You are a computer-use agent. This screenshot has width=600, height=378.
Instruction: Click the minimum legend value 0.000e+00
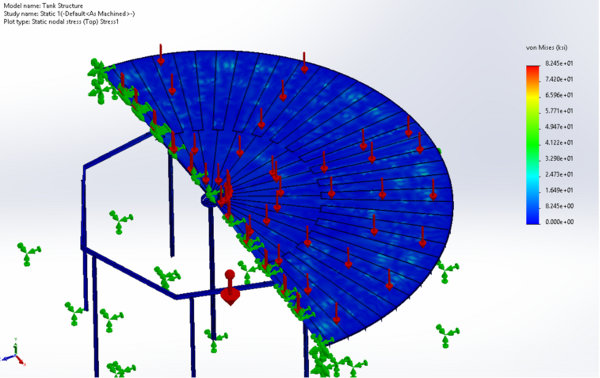pos(559,222)
